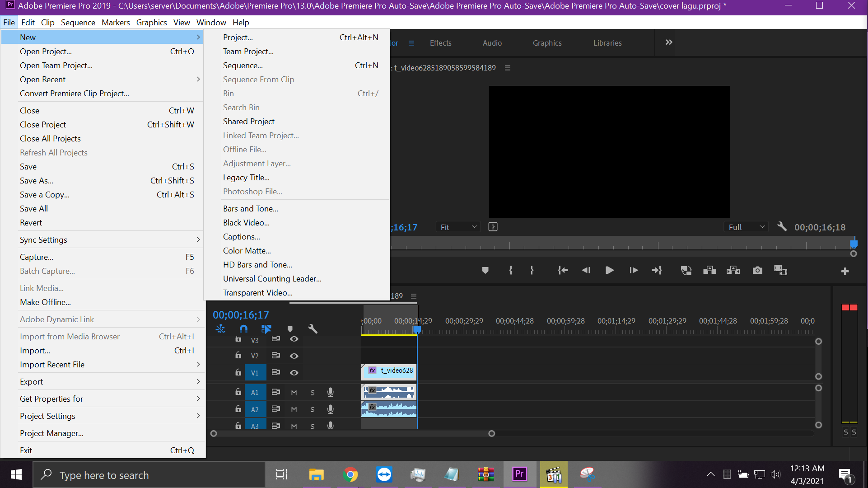This screenshot has height=488, width=868.
Task: Click the Lift button icon
Action: (709, 270)
